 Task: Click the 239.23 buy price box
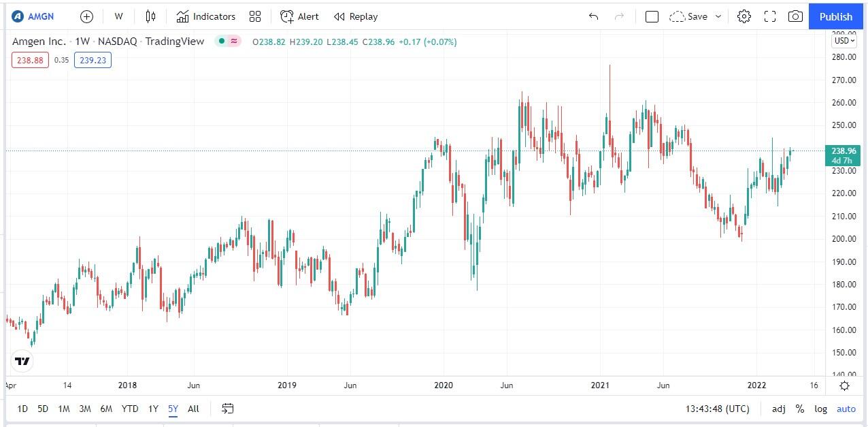click(x=93, y=60)
